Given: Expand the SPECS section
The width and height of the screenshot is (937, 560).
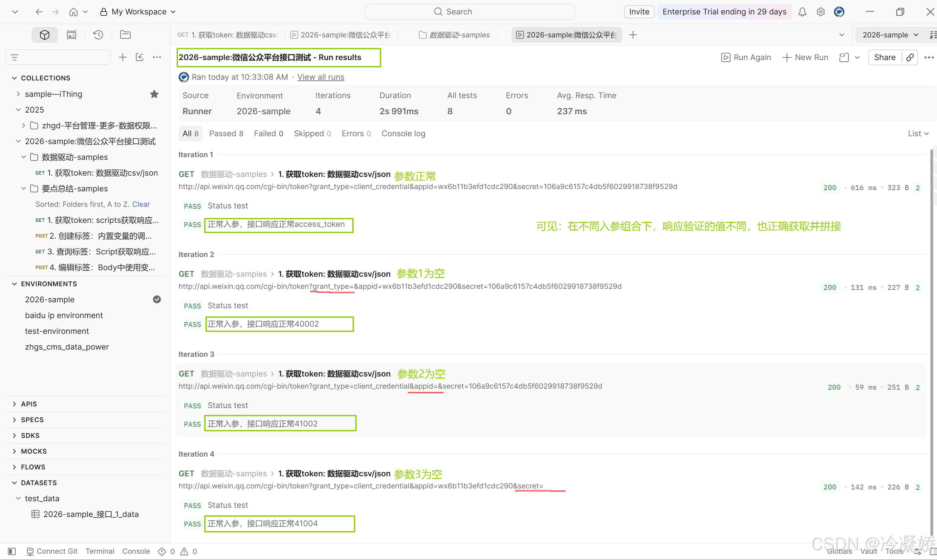Looking at the screenshot, I should click(14, 420).
